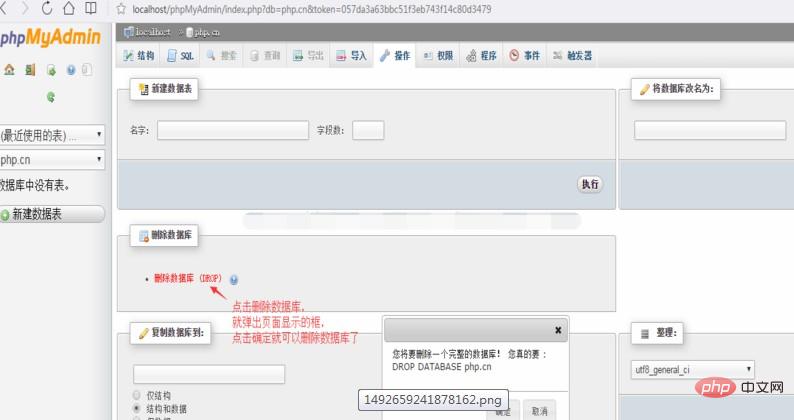Select the 操作 (Operations) tab
Image resolution: width=794 pixels, height=420 pixels.
[x=395, y=56]
